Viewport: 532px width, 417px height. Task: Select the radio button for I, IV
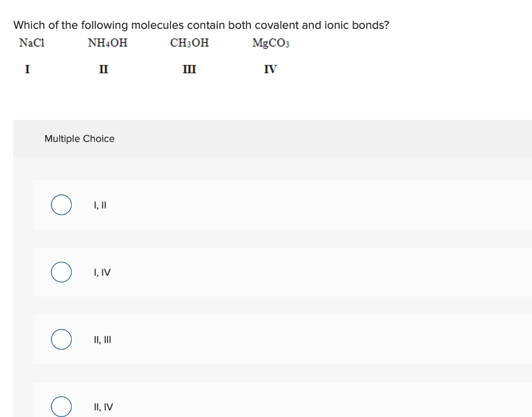61,272
